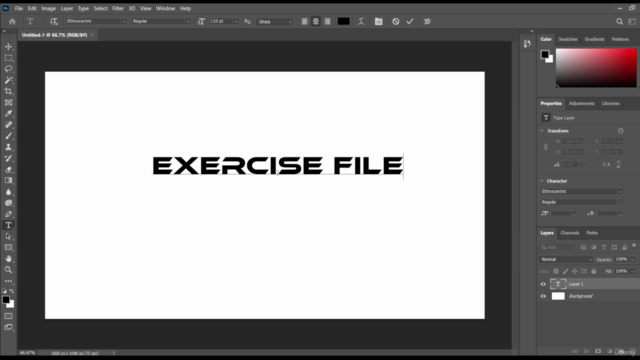This screenshot has height=360, width=640.
Task: Select the Eyedropper tool
Action: 9,113
